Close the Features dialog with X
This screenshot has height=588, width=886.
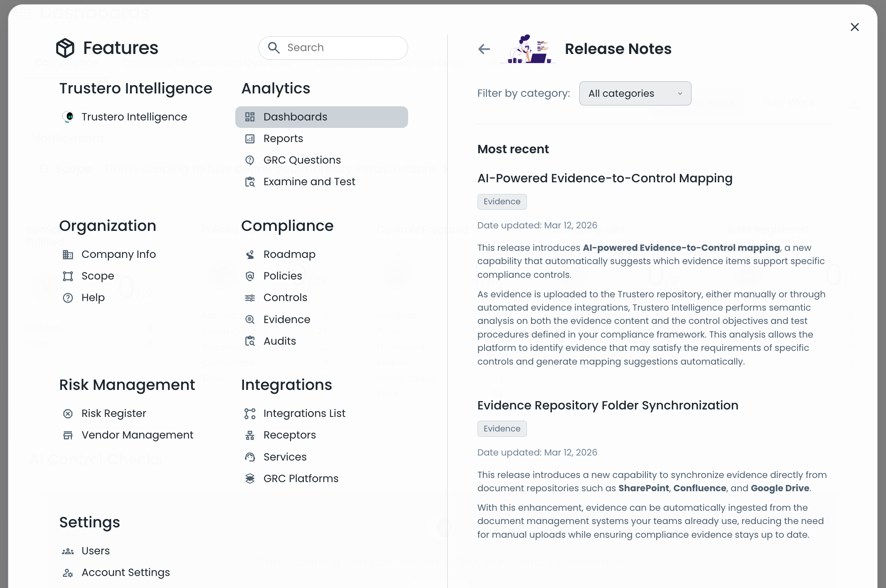(855, 27)
